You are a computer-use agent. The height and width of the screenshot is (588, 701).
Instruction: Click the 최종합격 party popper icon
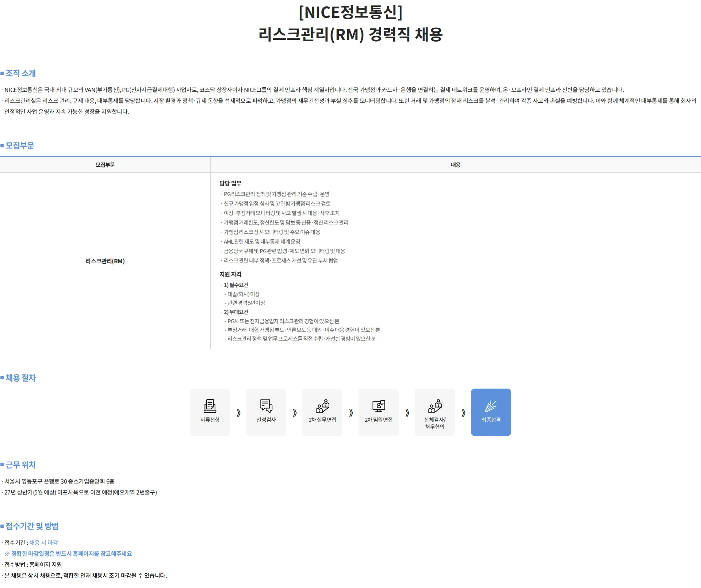(x=491, y=406)
